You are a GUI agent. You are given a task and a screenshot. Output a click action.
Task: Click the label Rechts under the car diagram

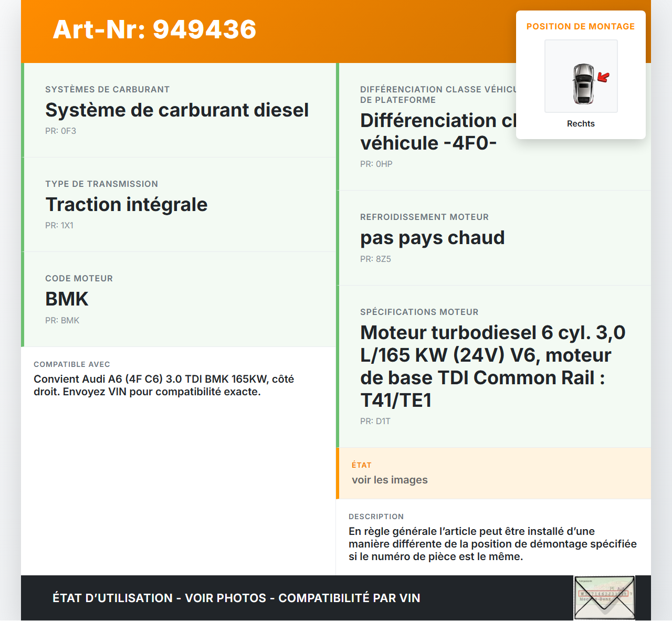tap(581, 123)
